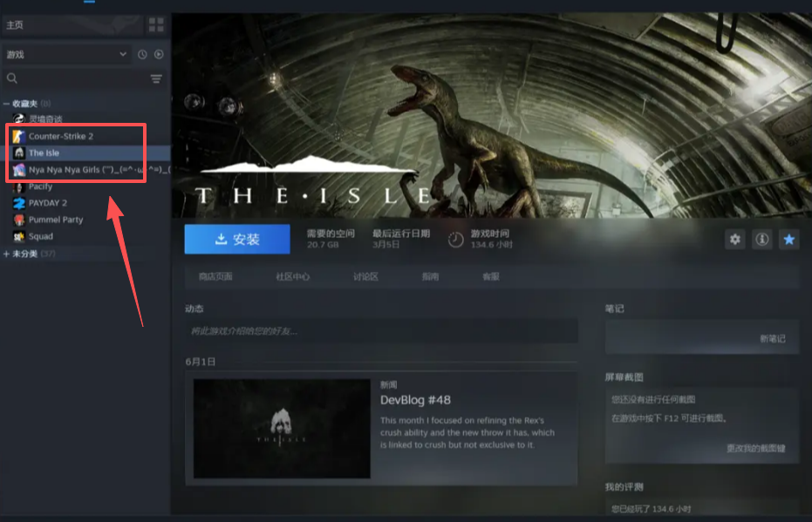Click the recent activity clock icon
812x522 pixels.
coord(142,54)
